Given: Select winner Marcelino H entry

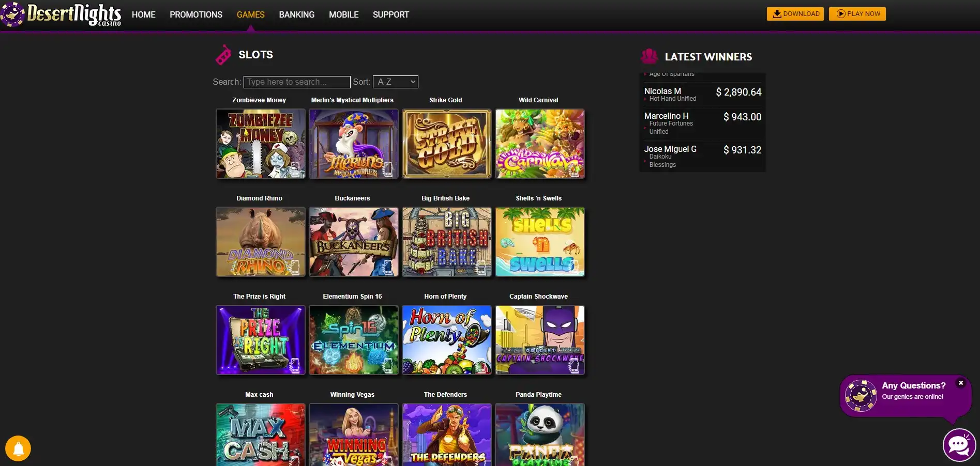Looking at the screenshot, I should 702,123.
